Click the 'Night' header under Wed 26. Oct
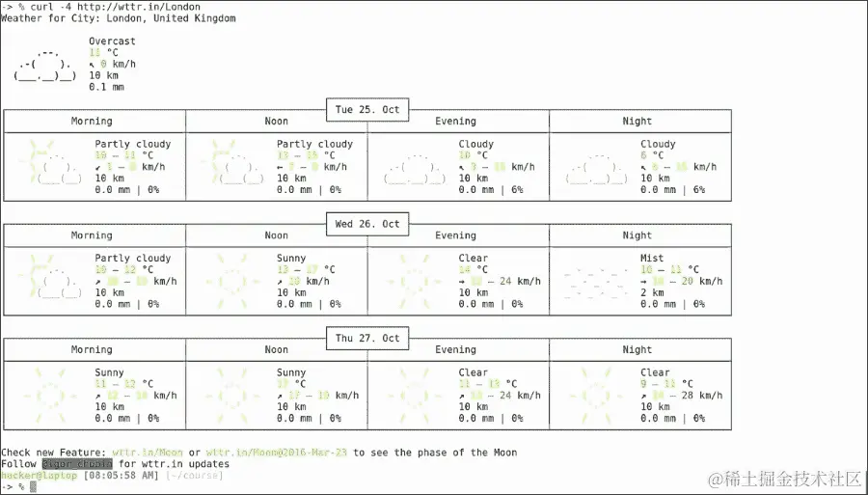Screen dimensions: 868x495 (637, 235)
